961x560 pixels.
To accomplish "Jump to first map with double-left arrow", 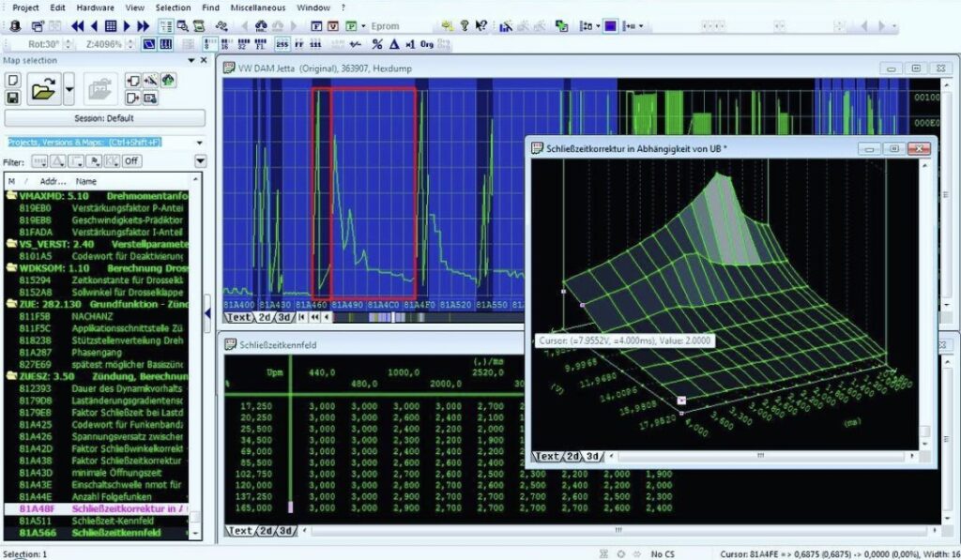I will pyautogui.click(x=77, y=25).
